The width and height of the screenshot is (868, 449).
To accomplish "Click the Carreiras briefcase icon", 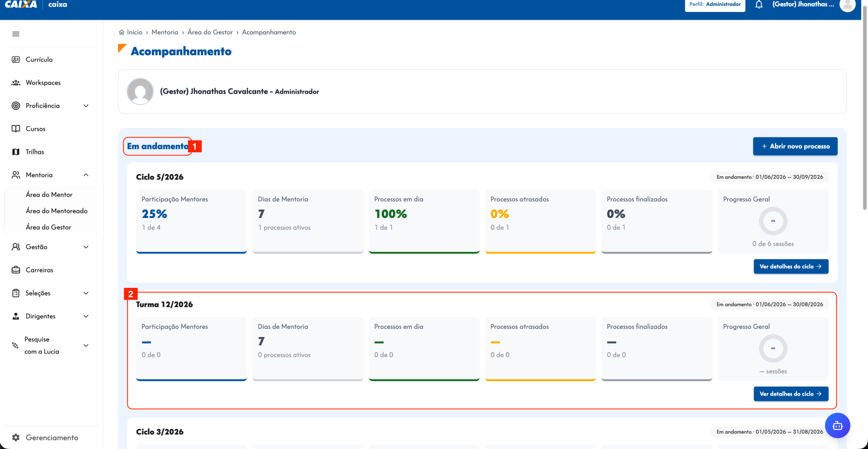I will [16, 270].
